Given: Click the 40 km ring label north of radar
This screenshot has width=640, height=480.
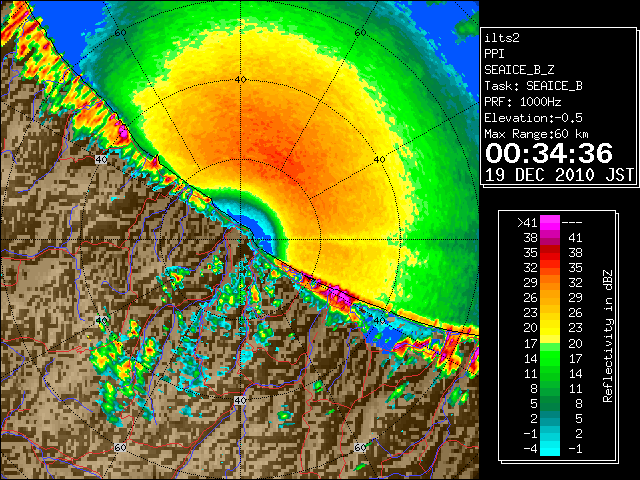Looking at the screenshot, I should (241, 80).
